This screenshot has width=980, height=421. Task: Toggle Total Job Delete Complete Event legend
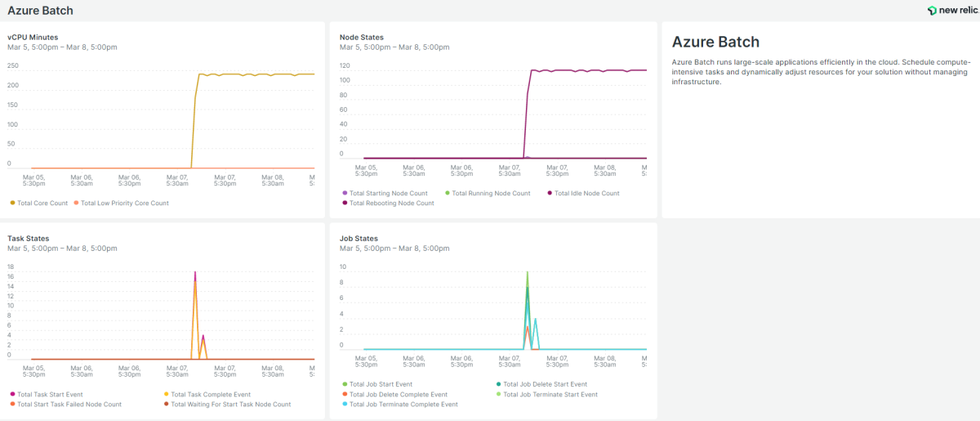pyautogui.click(x=394, y=394)
